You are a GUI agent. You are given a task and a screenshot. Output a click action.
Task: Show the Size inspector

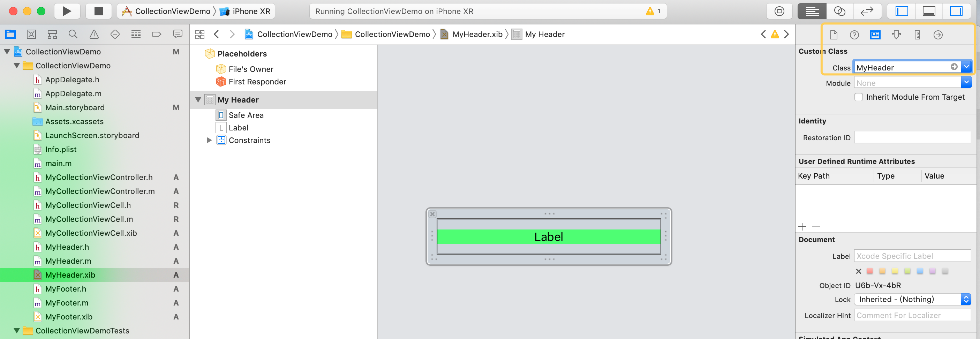(917, 35)
